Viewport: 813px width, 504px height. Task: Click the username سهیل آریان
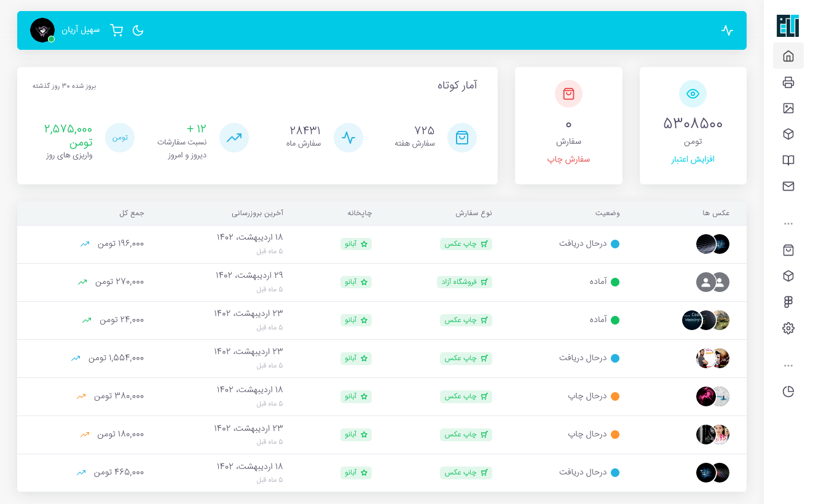click(x=81, y=30)
